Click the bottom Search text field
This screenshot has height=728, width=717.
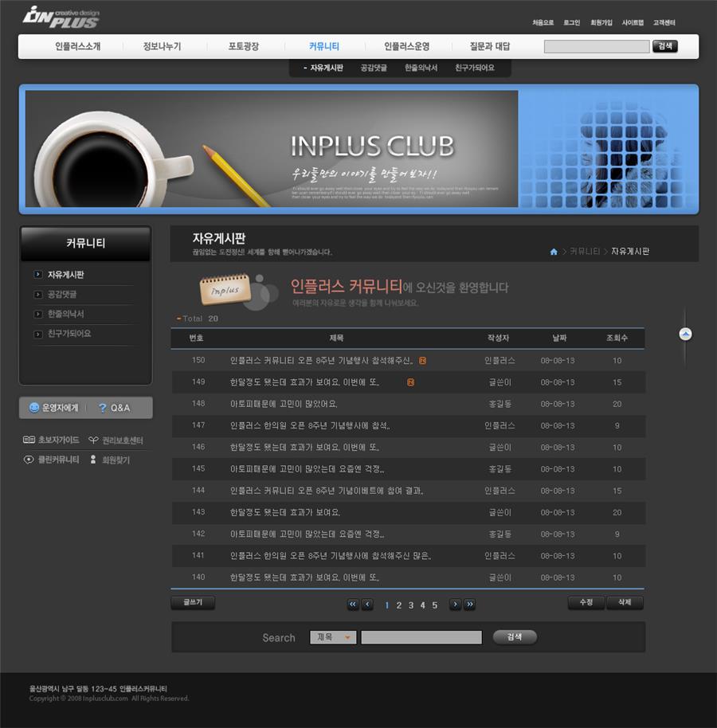click(421, 637)
